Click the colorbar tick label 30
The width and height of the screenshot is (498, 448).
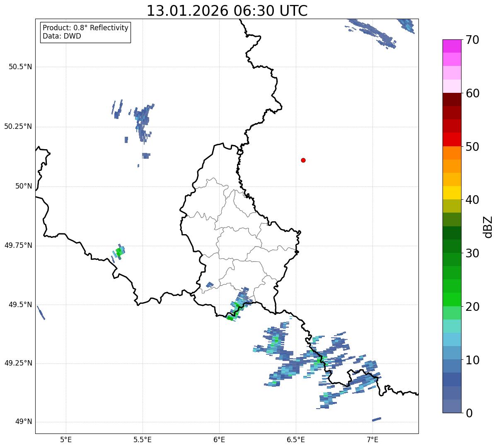[x=472, y=253]
